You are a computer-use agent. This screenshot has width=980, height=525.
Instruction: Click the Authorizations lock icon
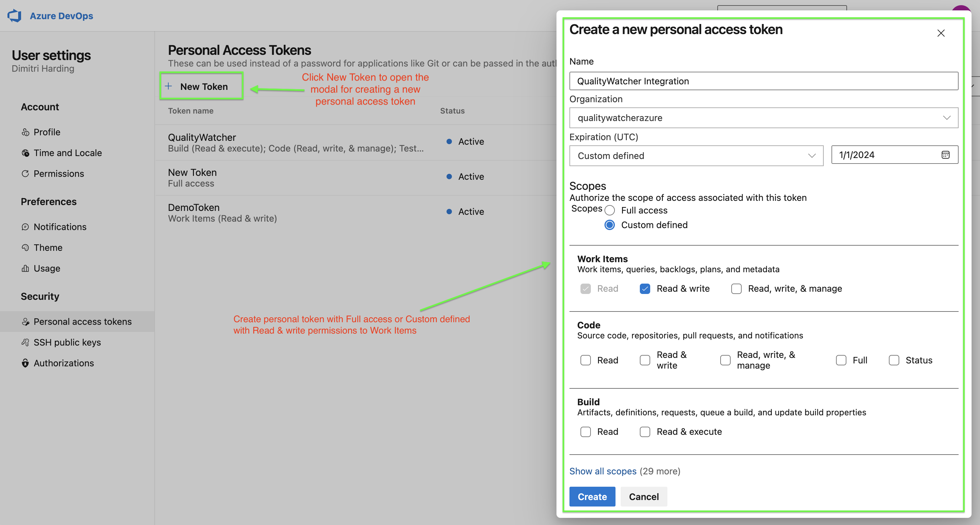coord(26,363)
